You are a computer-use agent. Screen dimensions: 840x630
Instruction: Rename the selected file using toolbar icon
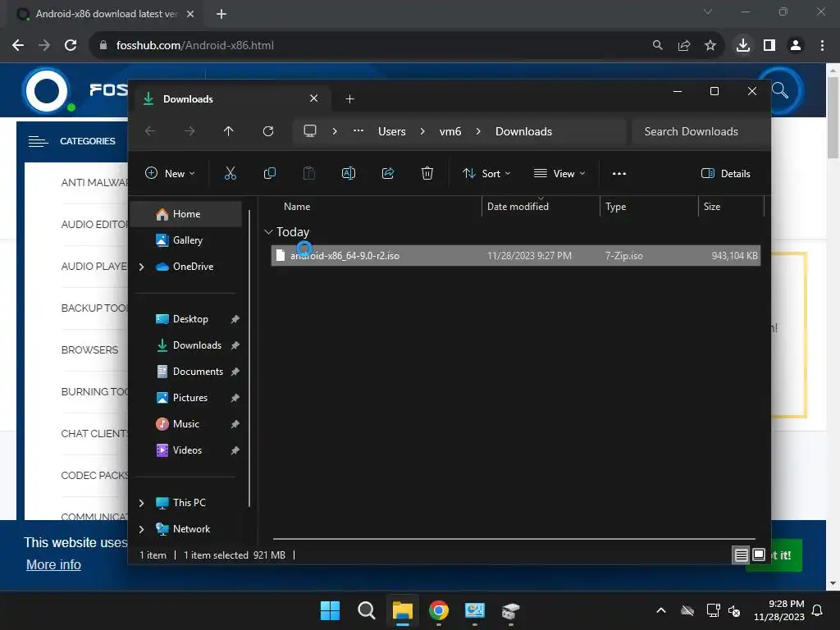pos(348,173)
